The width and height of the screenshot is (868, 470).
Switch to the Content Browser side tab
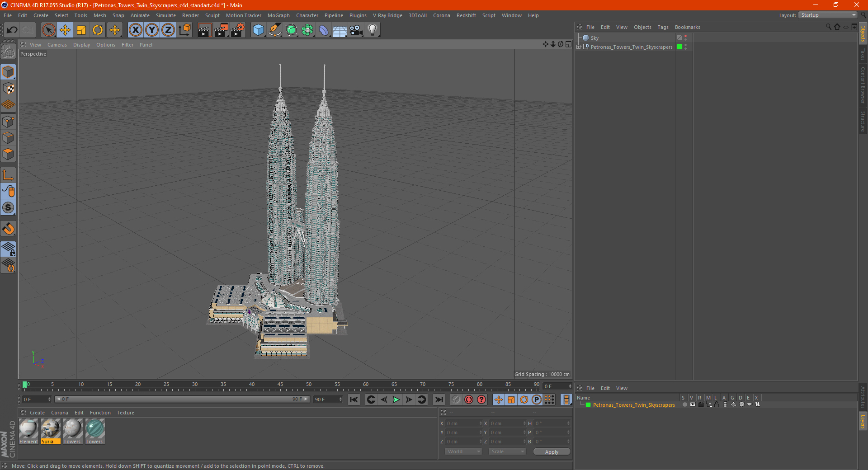tap(863, 85)
